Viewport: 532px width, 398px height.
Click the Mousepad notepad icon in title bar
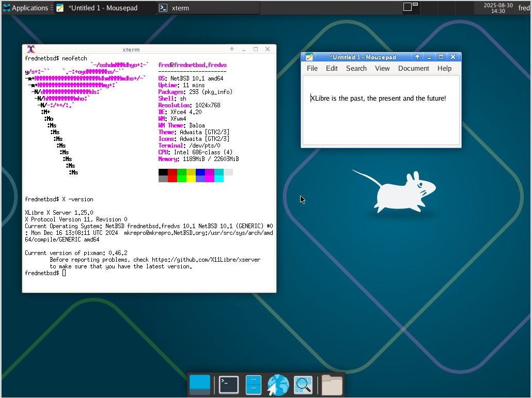point(309,57)
